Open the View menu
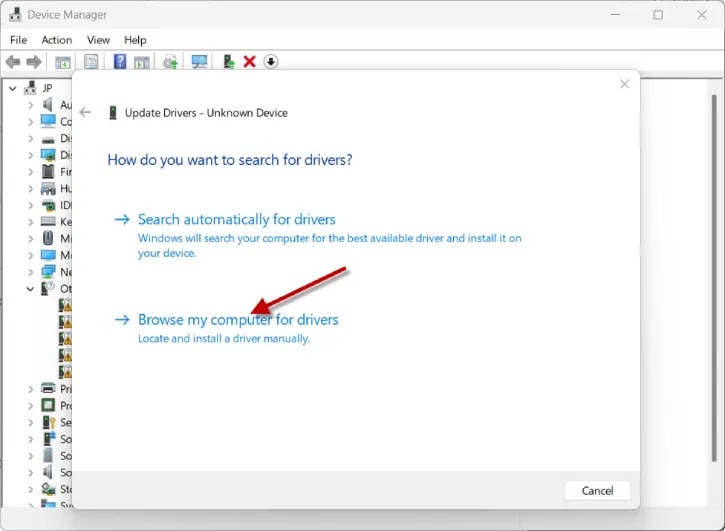This screenshot has height=531, width=725. pyautogui.click(x=98, y=40)
